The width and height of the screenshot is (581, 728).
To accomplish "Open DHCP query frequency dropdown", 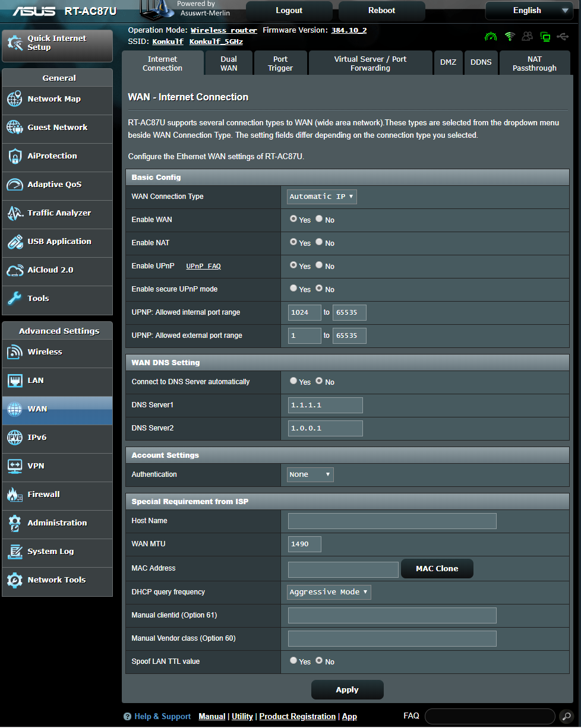I will 329,592.
